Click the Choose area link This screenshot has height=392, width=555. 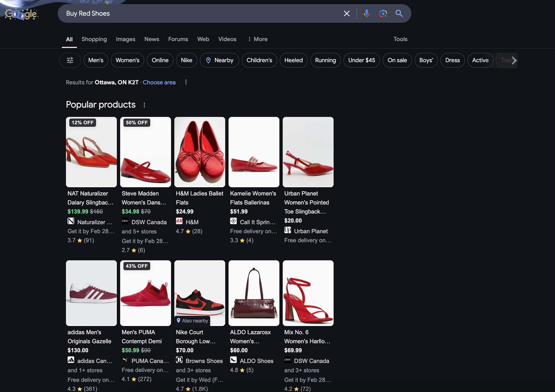159,82
